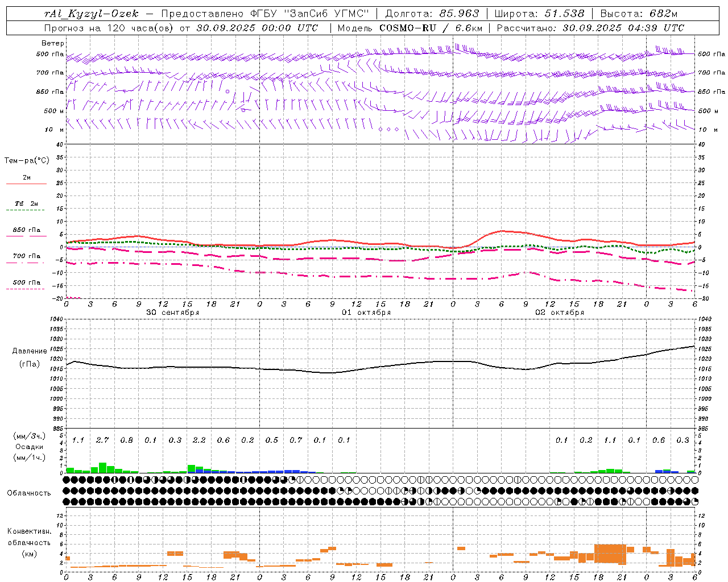Viewport: 728px width, 582px height.
Task: Click the 850 гПа temperature legend entry
Action: pos(27,230)
